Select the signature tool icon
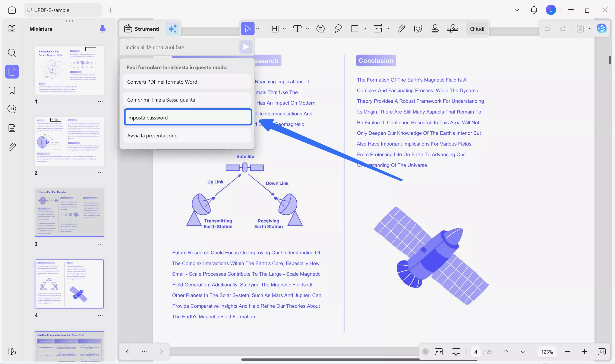The height and width of the screenshot is (364, 615). click(x=452, y=29)
